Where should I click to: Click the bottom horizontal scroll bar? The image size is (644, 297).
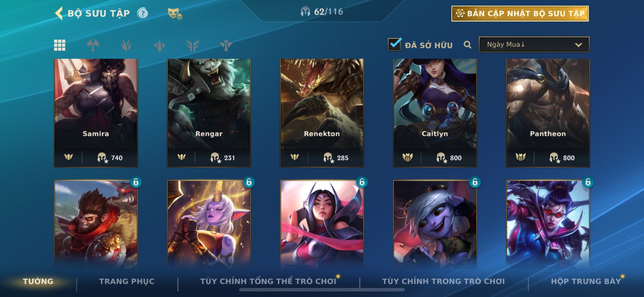(322, 290)
